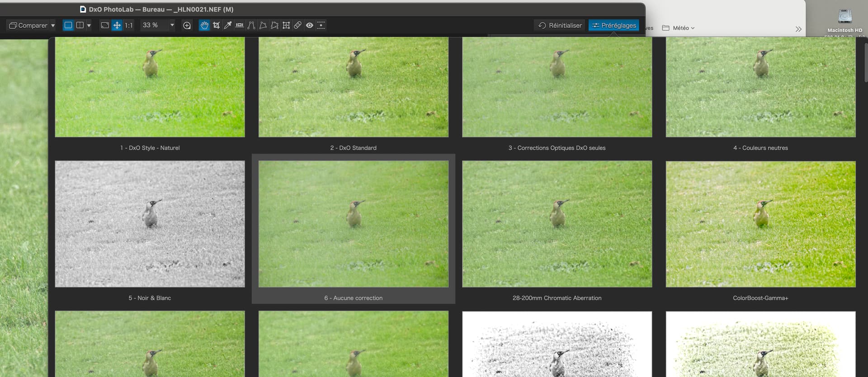Screen dimensions: 868x377
Task: Click the document icon in title bar
Action: point(83,9)
